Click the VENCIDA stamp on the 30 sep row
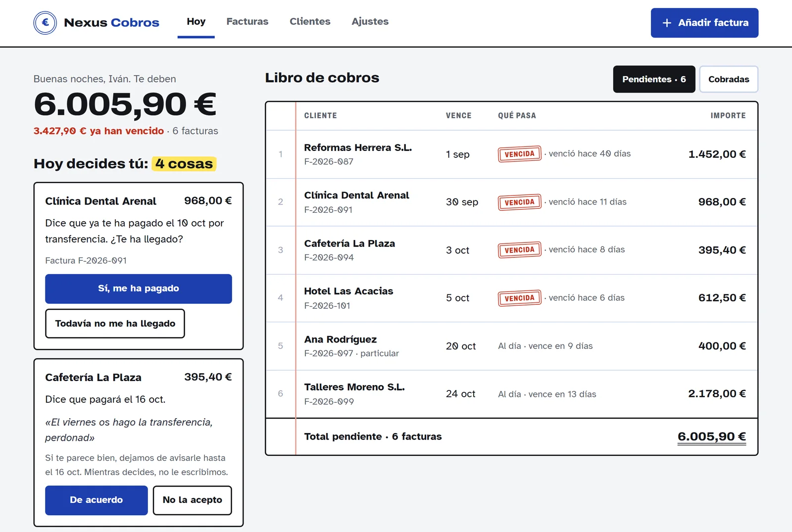Viewport: 792px width, 532px height. [x=519, y=202]
